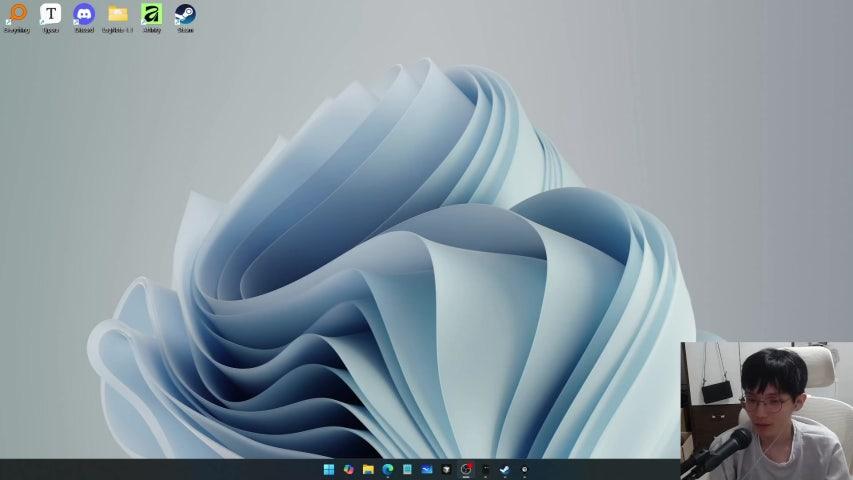The width and height of the screenshot is (853, 480).
Task: Launch Copilot from the taskbar
Action: 348,469
